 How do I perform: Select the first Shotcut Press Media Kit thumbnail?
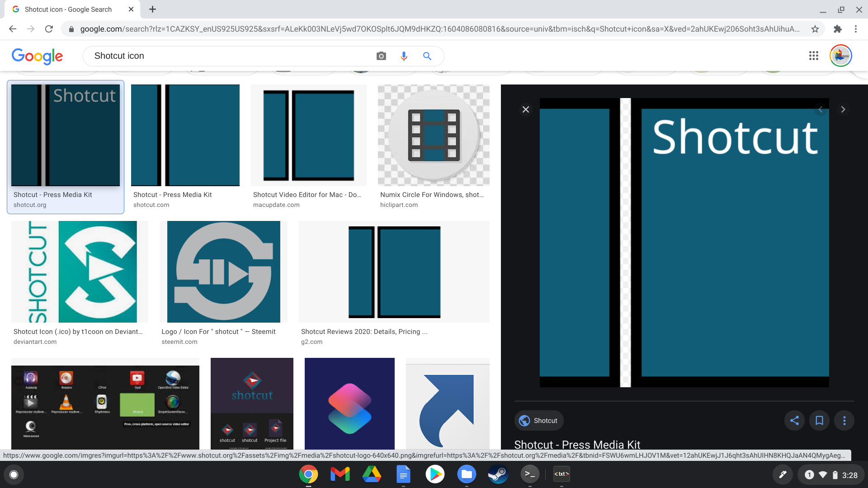click(66, 135)
